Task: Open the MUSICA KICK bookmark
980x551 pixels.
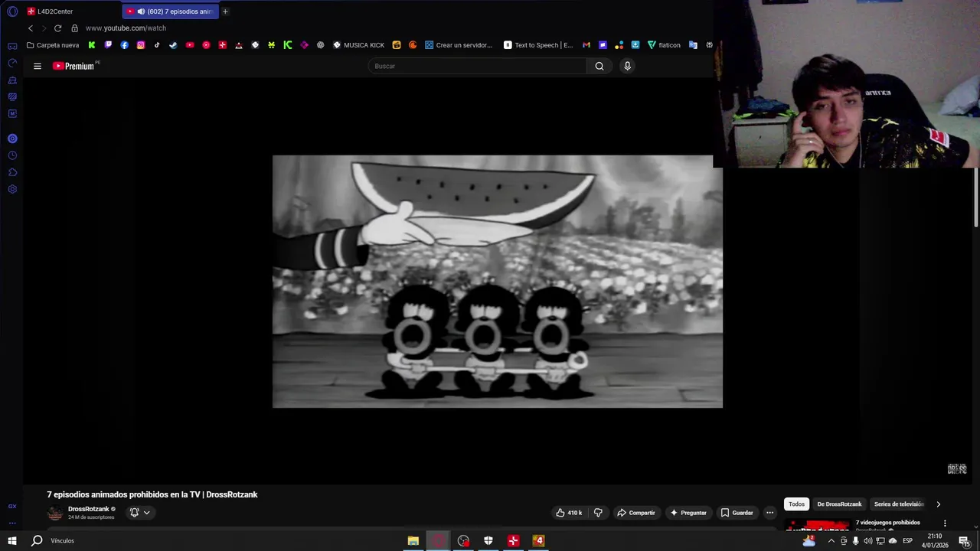Action: point(358,45)
